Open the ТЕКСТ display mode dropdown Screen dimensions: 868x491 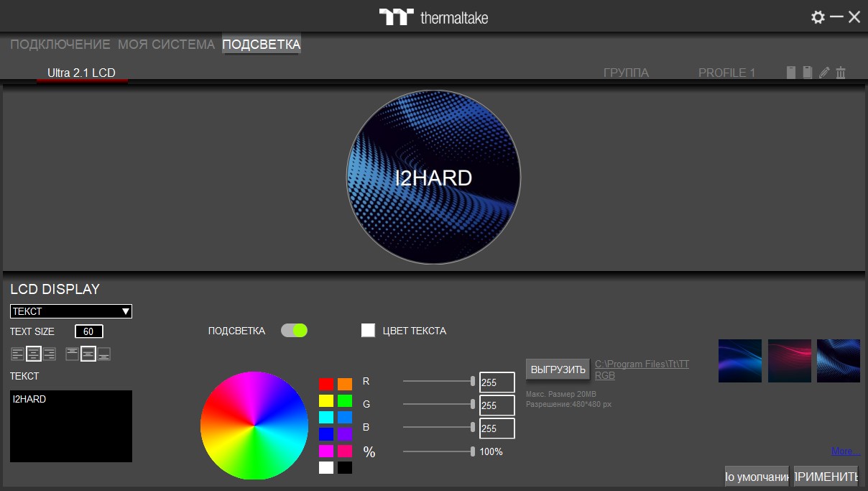(x=71, y=311)
